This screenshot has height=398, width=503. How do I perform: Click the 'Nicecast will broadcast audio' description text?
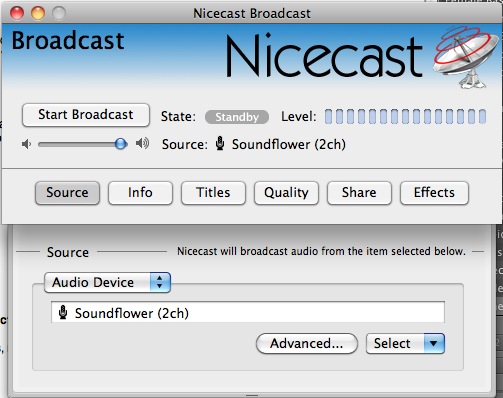321,251
